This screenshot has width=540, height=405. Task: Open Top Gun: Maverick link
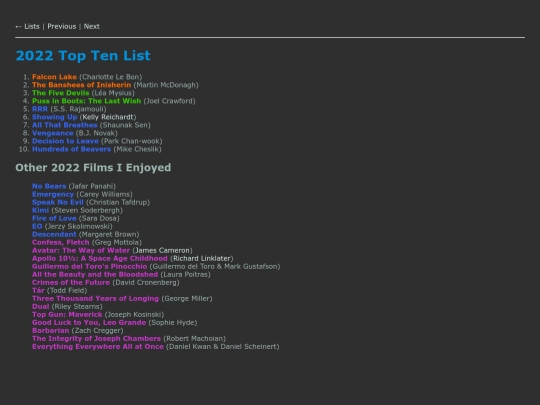tap(67, 314)
